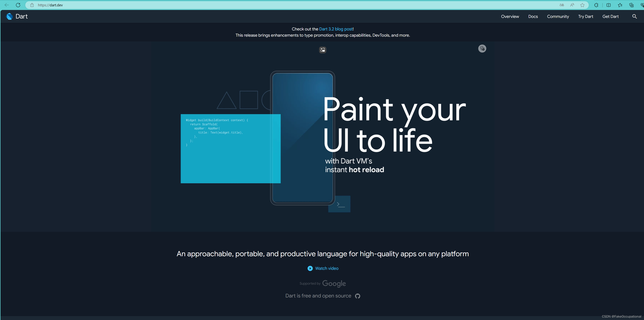This screenshot has height=320, width=644.
Task: Click the play icon for Watch video
Action: point(310,268)
